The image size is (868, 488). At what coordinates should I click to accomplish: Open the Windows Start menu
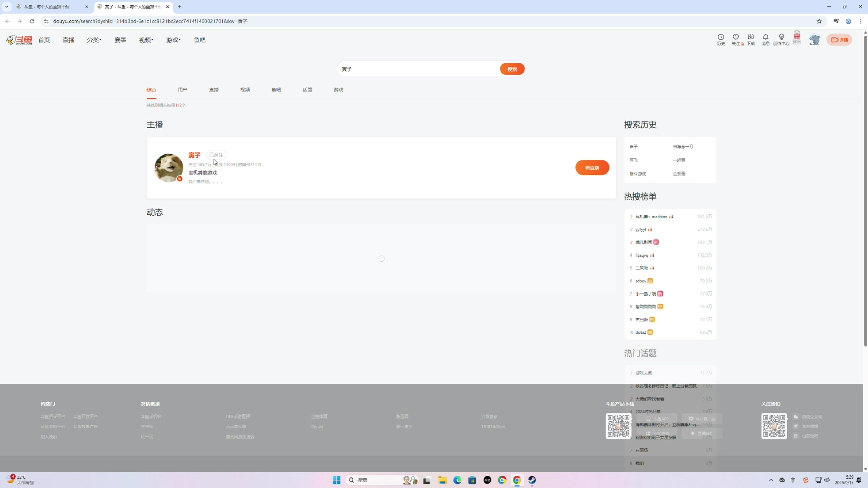tap(336, 480)
